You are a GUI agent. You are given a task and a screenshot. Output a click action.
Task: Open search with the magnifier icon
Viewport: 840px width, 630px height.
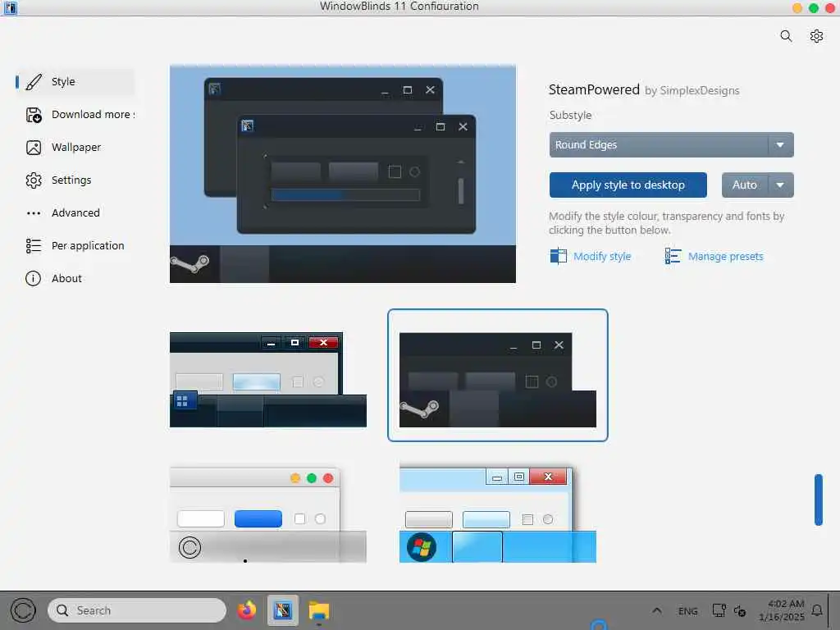[785, 36]
